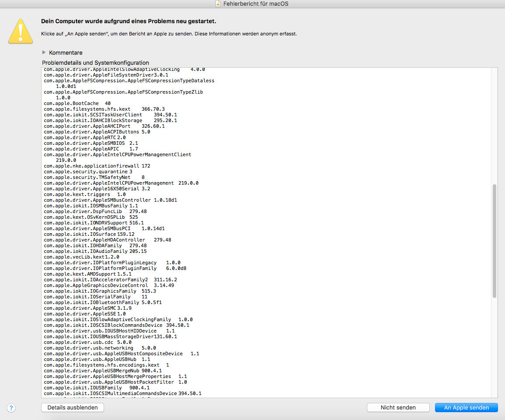Click the com.apple.iokit.IOSMBusFamily 1.1 line
505x420 pixels.
[x=91, y=206]
